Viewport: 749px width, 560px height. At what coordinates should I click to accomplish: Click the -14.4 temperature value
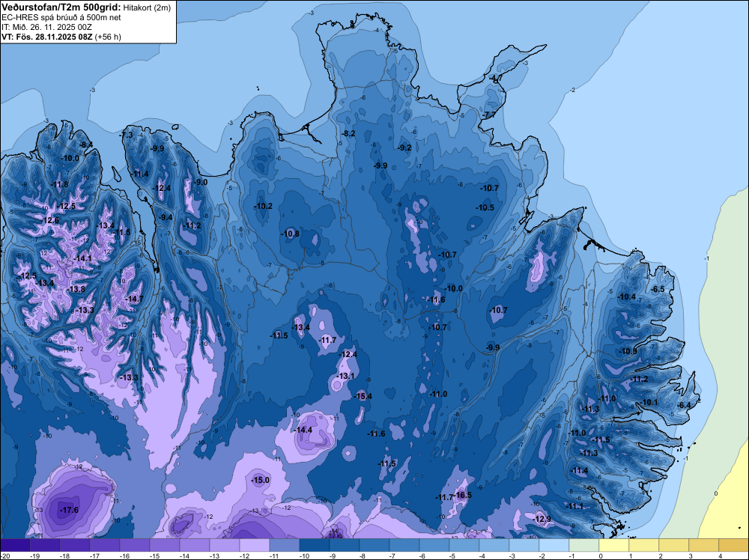click(303, 430)
